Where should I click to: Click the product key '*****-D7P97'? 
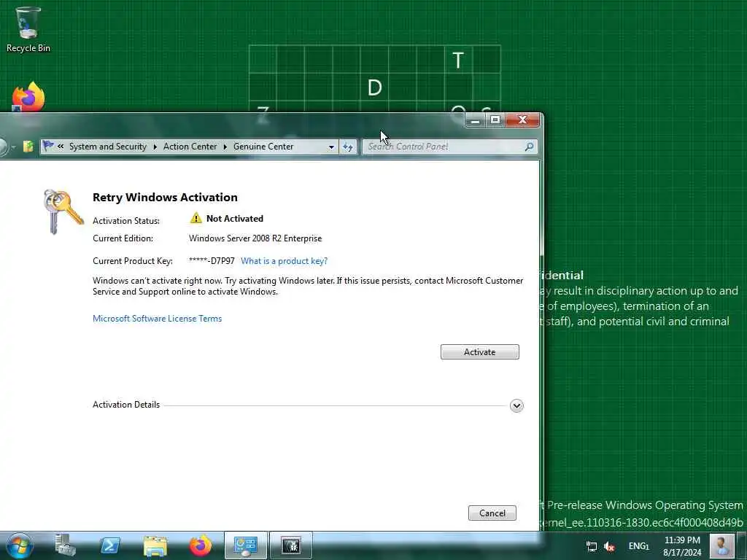click(x=212, y=261)
